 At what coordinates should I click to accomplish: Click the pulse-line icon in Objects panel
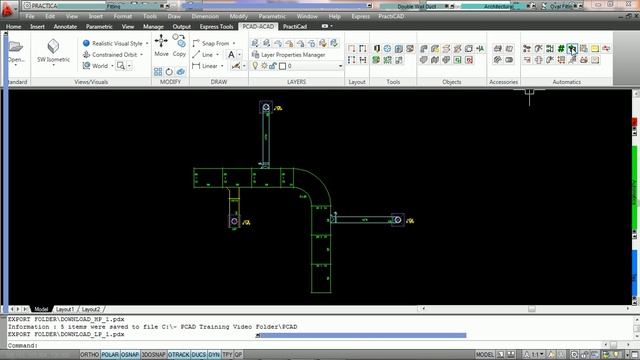(x=480, y=49)
